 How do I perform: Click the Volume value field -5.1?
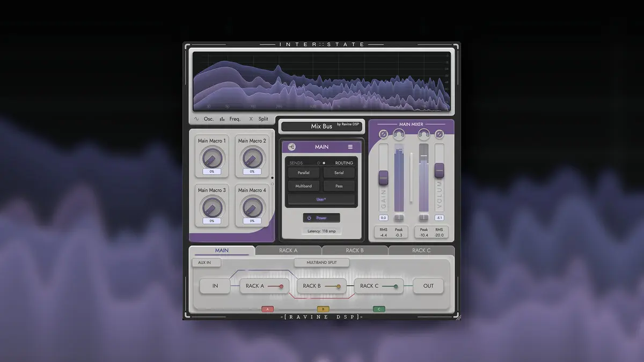440,218
